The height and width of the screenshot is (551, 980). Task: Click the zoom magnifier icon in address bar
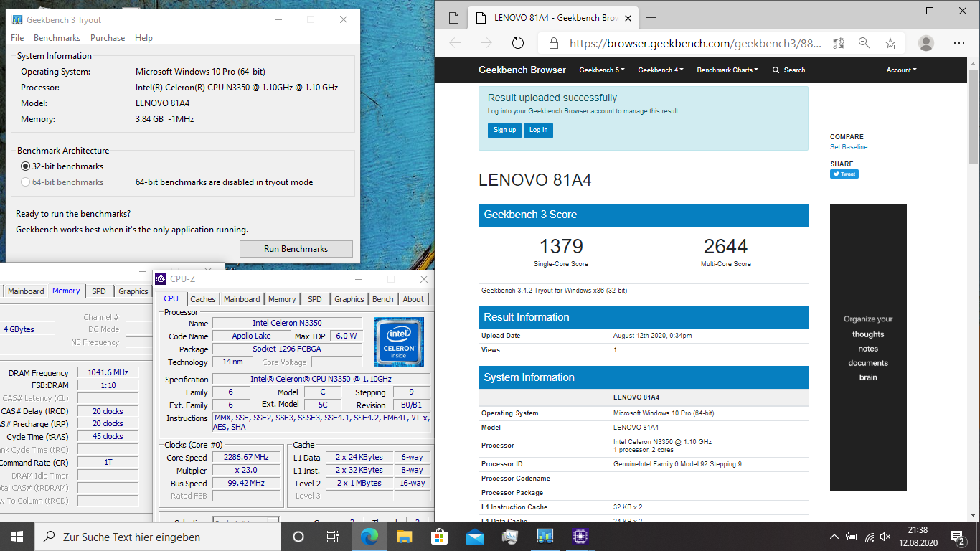pos(864,43)
